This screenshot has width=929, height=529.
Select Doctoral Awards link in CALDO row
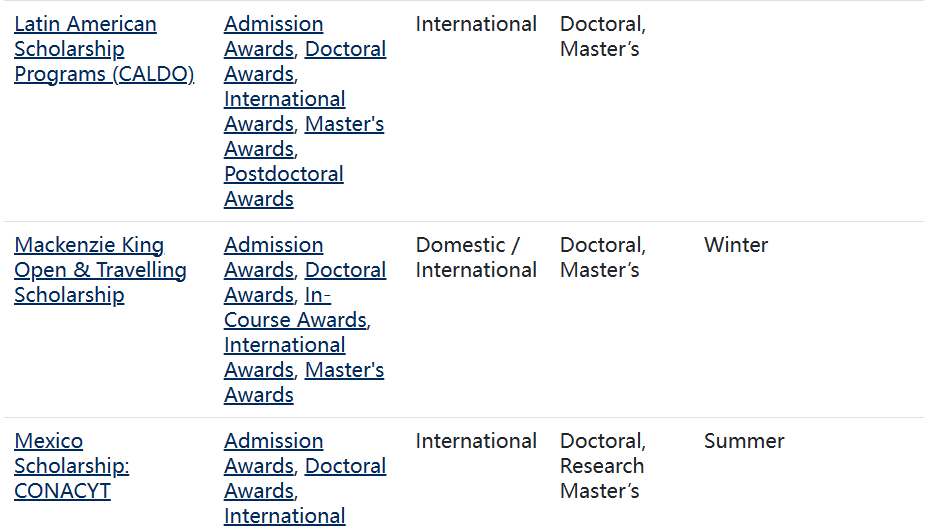tap(345, 49)
